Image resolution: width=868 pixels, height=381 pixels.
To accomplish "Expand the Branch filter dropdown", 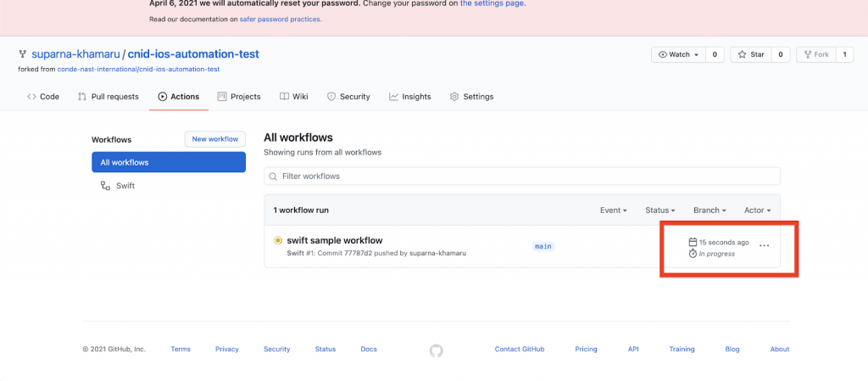I will tap(710, 210).
